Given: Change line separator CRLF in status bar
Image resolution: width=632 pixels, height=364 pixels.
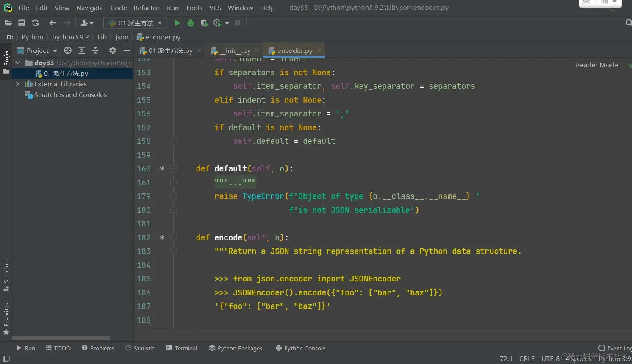Looking at the screenshot, I should 527,358.
